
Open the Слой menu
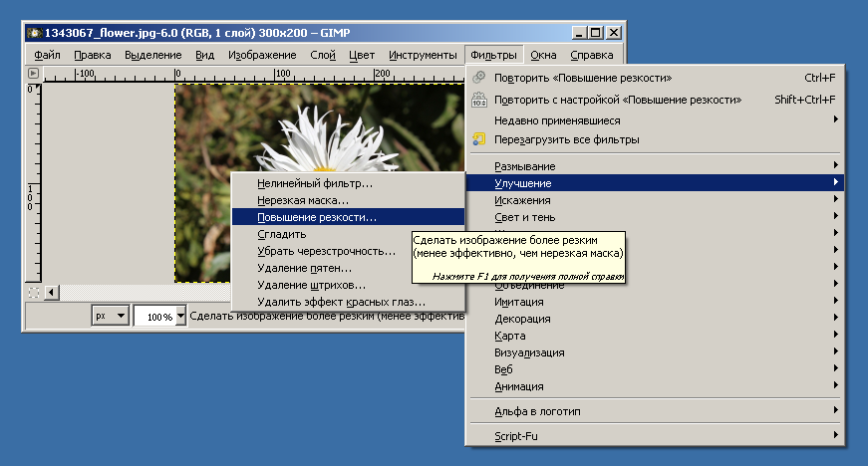click(323, 55)
